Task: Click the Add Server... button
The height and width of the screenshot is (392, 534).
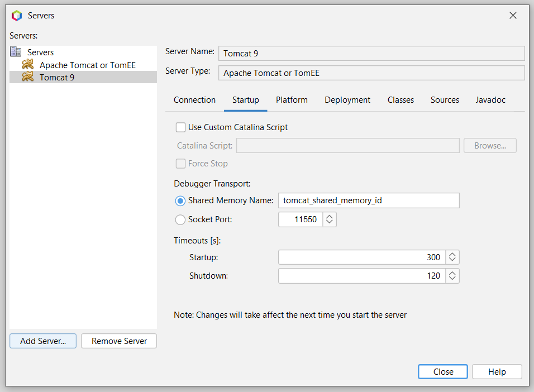Action: pyautogui.click(x=43, y=341)
